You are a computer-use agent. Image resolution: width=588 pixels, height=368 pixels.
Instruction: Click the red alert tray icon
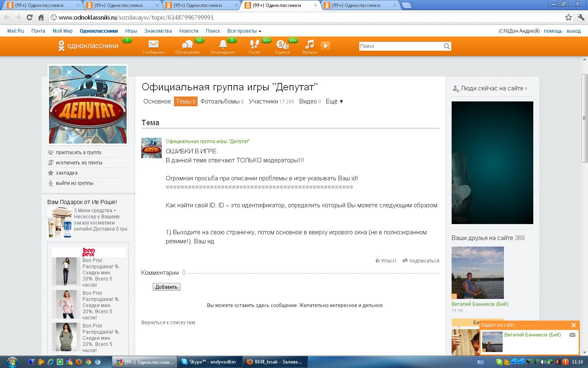tap(566, 362)
